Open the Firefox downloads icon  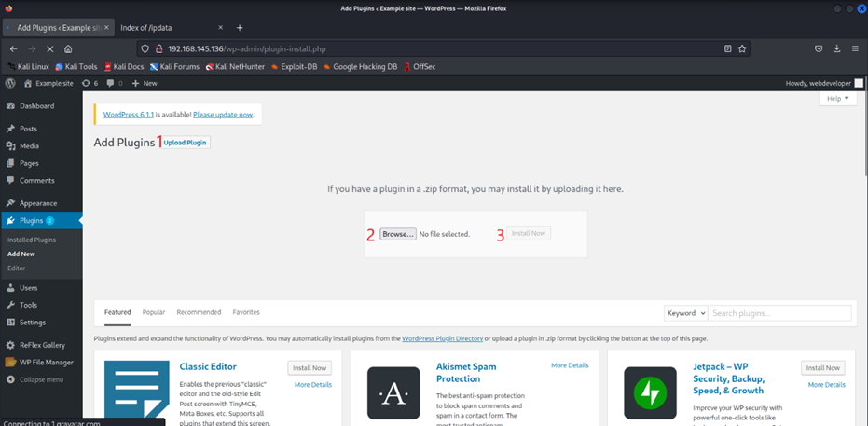pos(836,48)
